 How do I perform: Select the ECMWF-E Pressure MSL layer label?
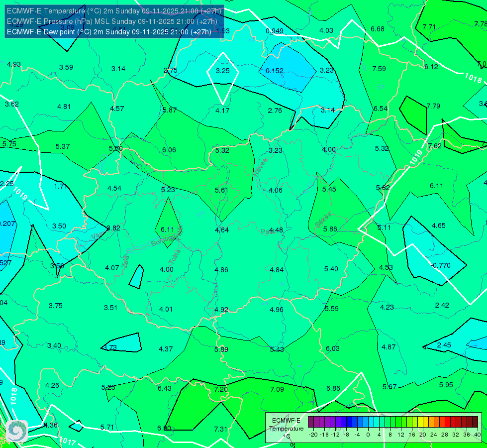click(x=112, y=21)
